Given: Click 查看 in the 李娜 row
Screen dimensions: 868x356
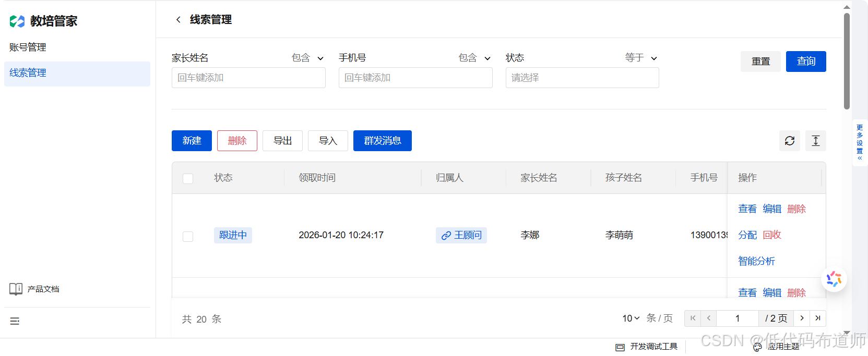Looking at the screenshot, I should (x=747, y=209).
